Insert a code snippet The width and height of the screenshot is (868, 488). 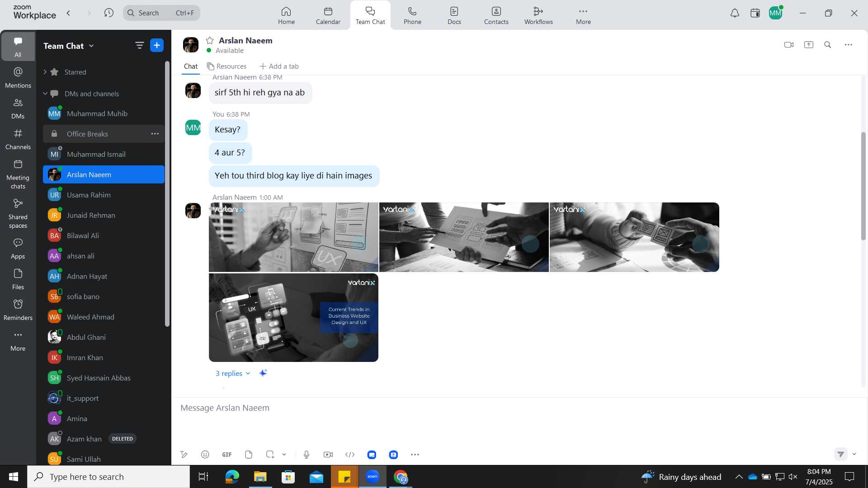pos(350,455)
